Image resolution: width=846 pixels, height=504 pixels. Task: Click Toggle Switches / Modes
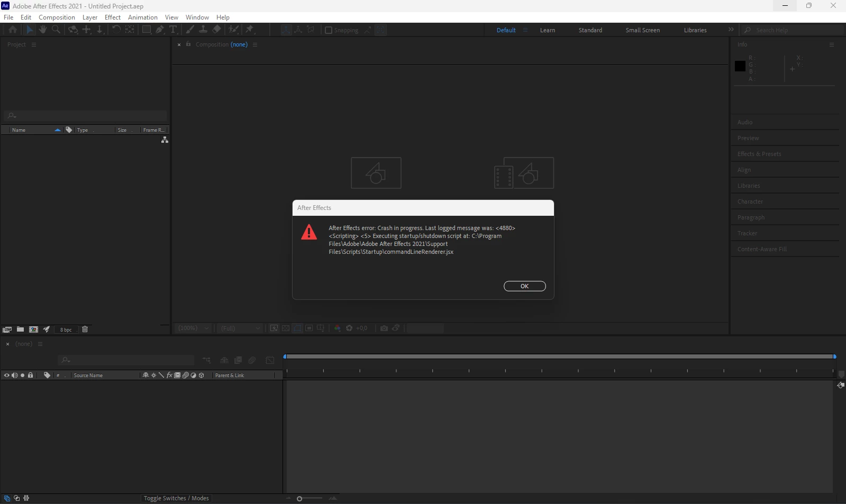(176, 498)
